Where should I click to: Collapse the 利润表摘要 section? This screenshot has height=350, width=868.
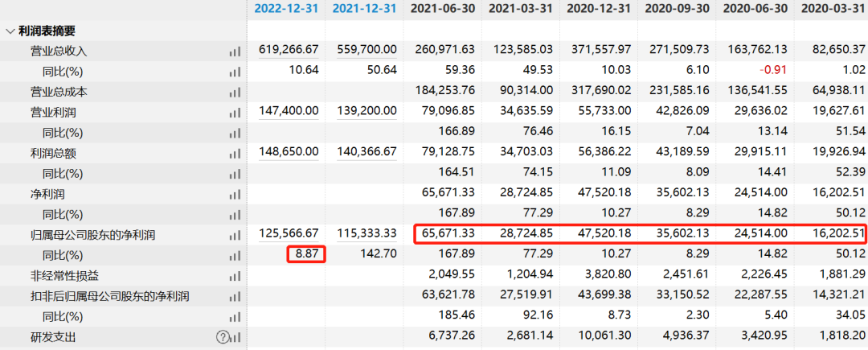coord(10,31)
